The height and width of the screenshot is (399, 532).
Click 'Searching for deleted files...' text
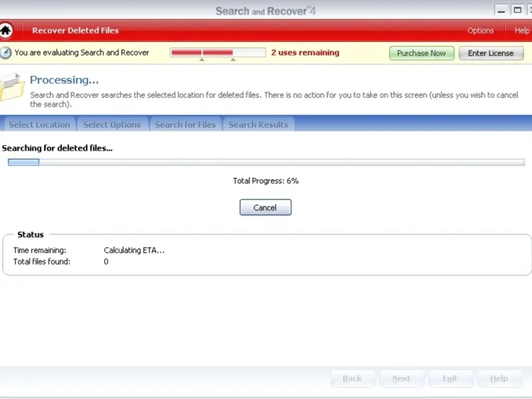(x=57, y=148)
